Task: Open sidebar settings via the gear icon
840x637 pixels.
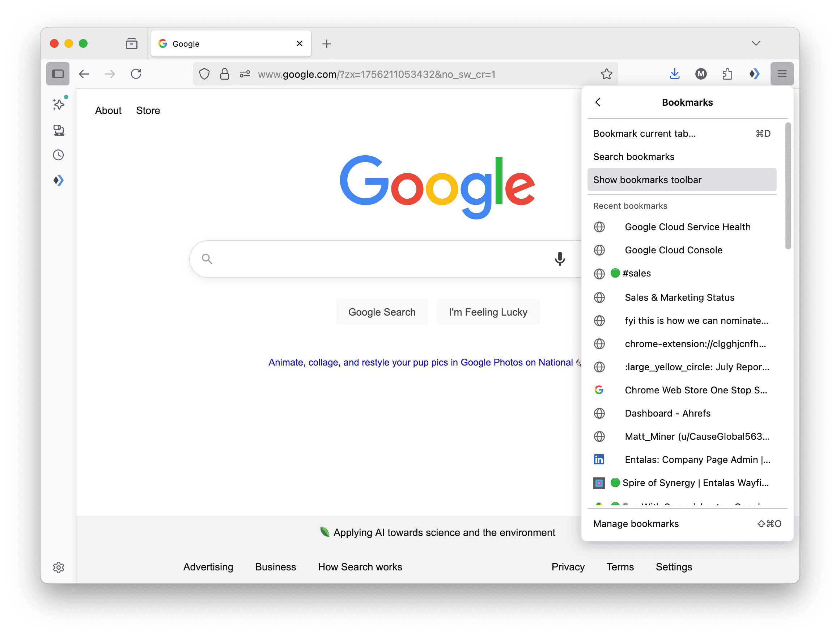Action: tap(59, 568)
